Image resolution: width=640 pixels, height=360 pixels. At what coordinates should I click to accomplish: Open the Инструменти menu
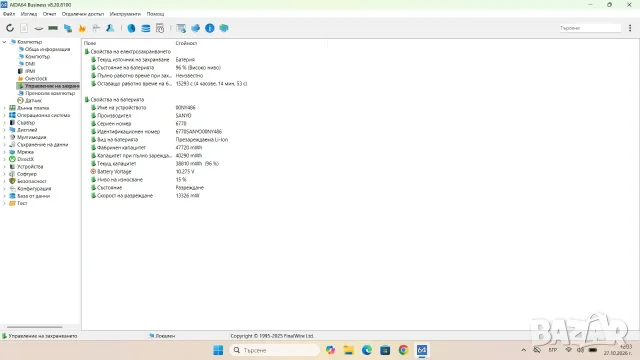coord(125,14)
